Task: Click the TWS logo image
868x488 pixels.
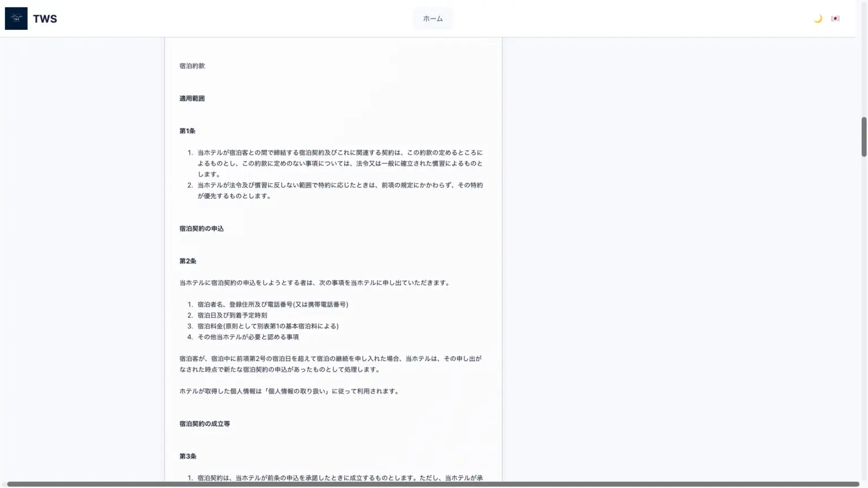Action: pos(16,19)
